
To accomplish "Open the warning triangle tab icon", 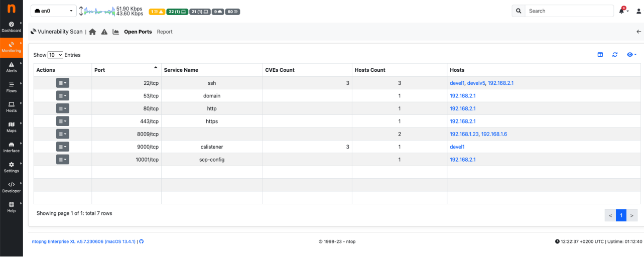I will (104, 32).
